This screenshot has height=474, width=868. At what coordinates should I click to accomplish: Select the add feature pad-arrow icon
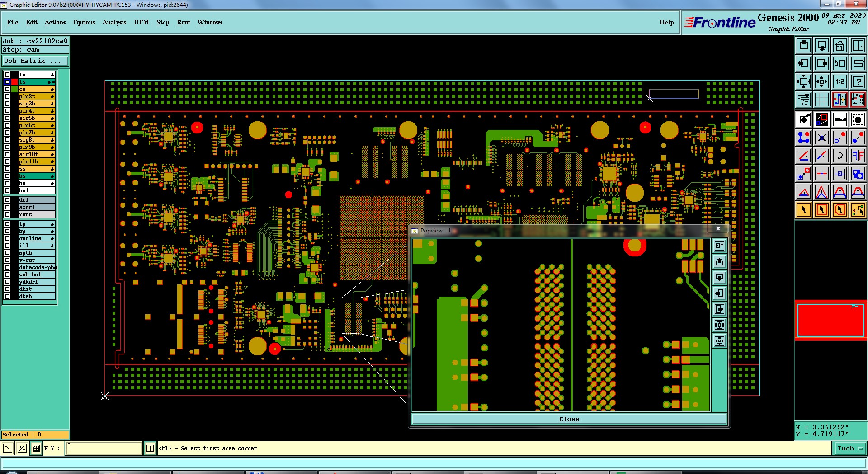point(804,119)
